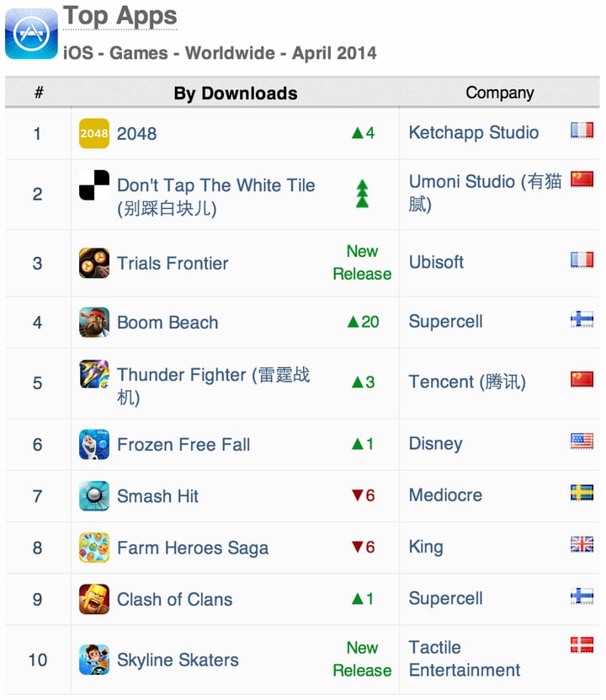
Task: Click the Don't Tap The White Tile icon
Action: [94, 184]
